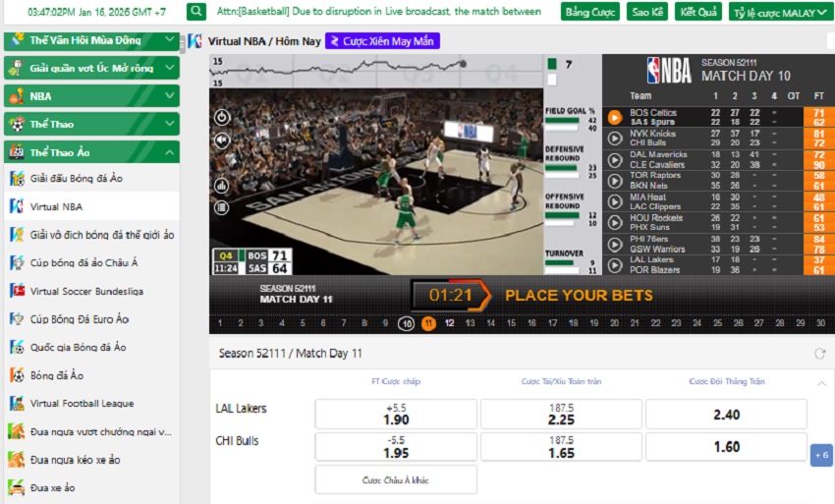Open Virtual Football League
The image size is (835, 504).
pos(91,404)
